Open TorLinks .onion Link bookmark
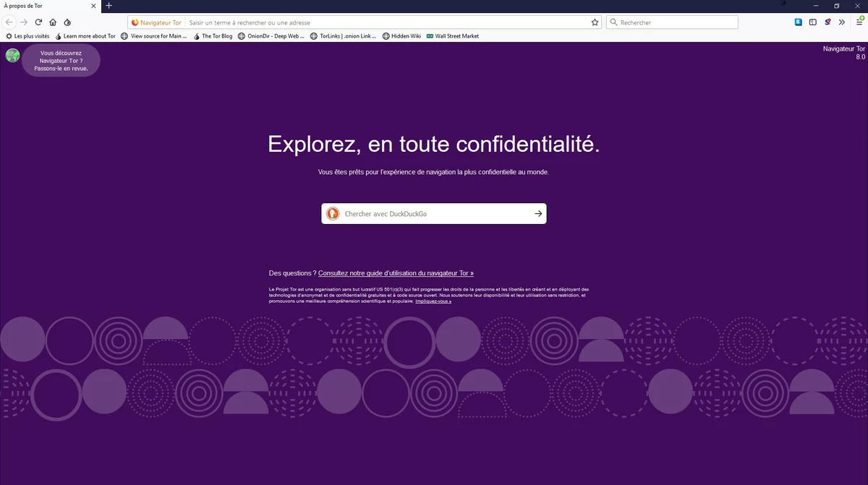Screen dimensions: 868x485 coord(344,36)
